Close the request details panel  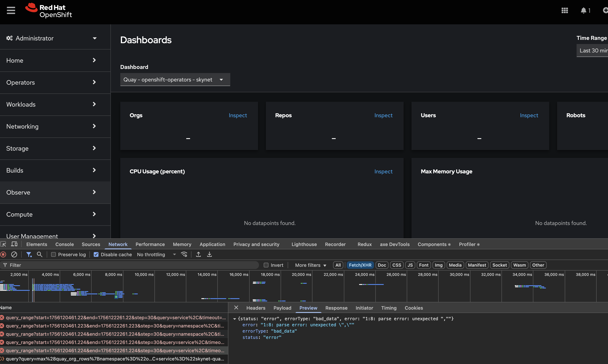point(236,308)
